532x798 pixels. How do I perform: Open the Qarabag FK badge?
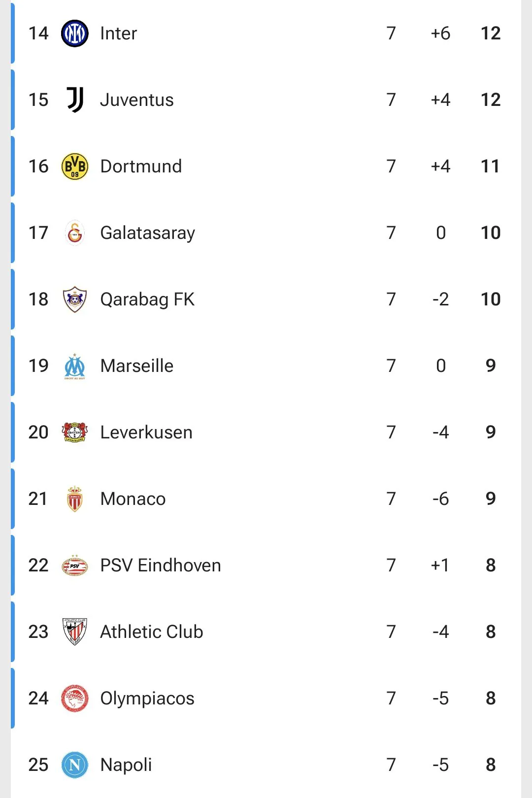(x=75, y=299)
